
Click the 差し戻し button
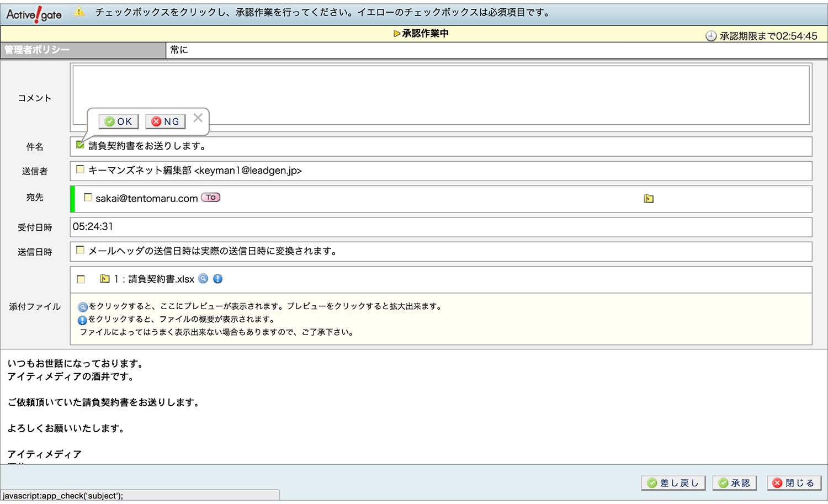click(x=673, y=483)
